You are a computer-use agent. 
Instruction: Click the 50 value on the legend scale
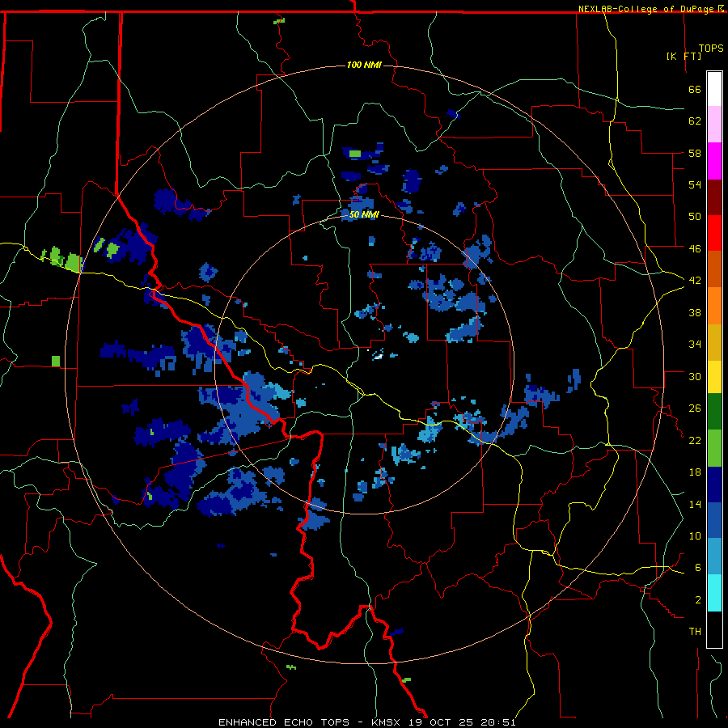coord(695,217)
